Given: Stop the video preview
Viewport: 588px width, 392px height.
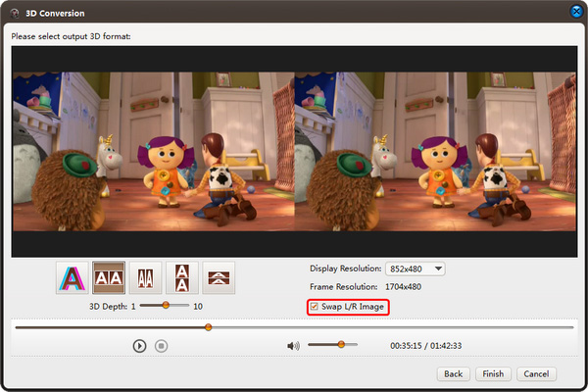Looking at the screenshot, I should pos(162,346).
